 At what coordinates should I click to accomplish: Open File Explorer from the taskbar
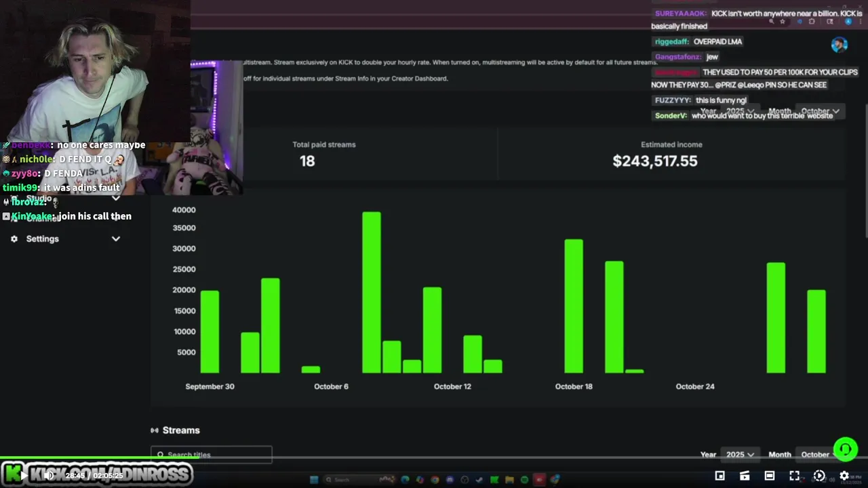click(x=509, y=480)
